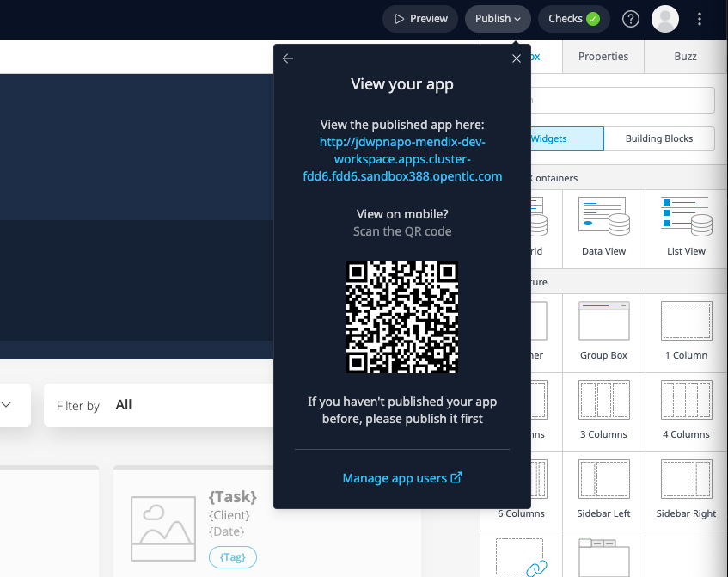The image size is (728, 577).
Task: Select the {Task} text in the card
Action: tap(233, 497)
